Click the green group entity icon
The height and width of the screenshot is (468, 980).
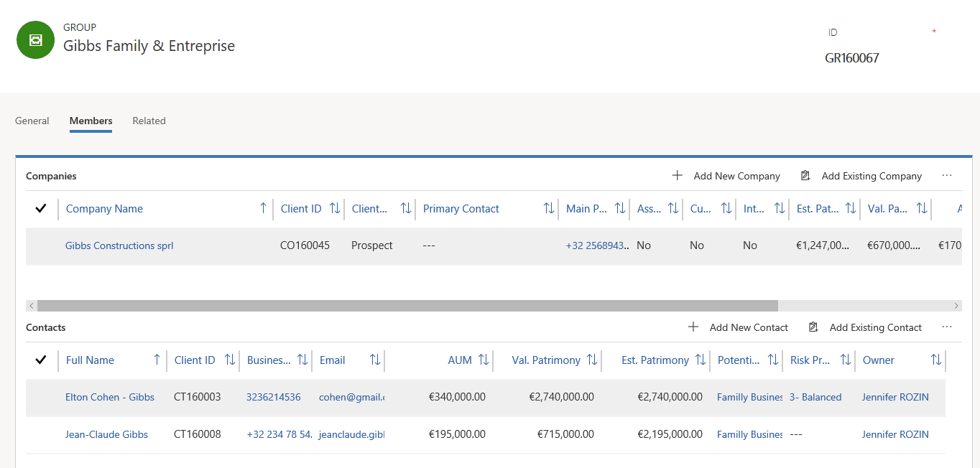pos(35,39)
